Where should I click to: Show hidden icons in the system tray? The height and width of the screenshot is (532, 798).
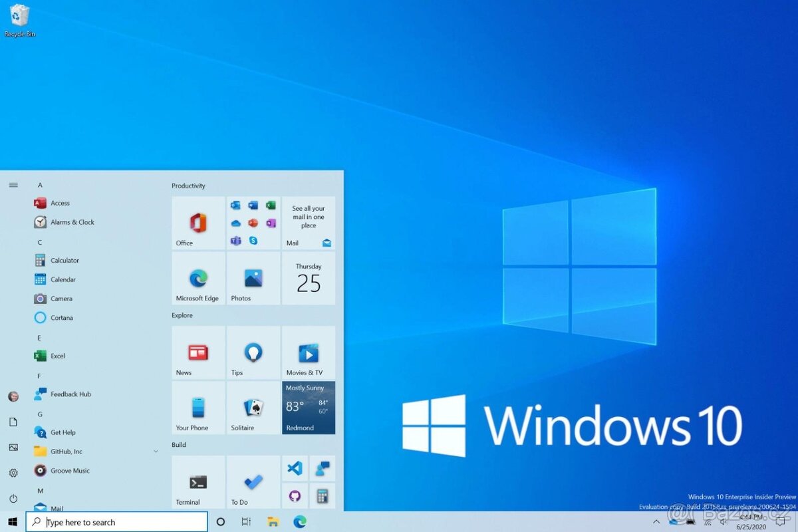pos(656,522)
